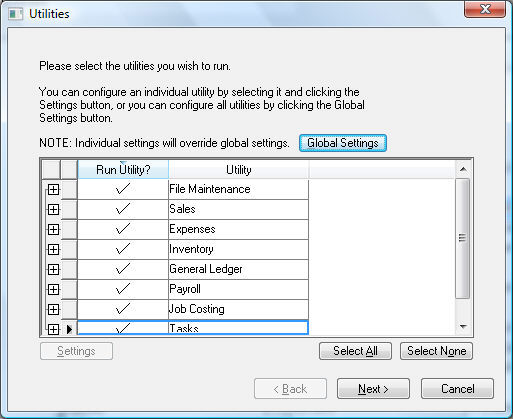Screen dimensions: 513x419
Task: Toggle the Payroll run utility checkmark
Action: (x=123, y=289)
